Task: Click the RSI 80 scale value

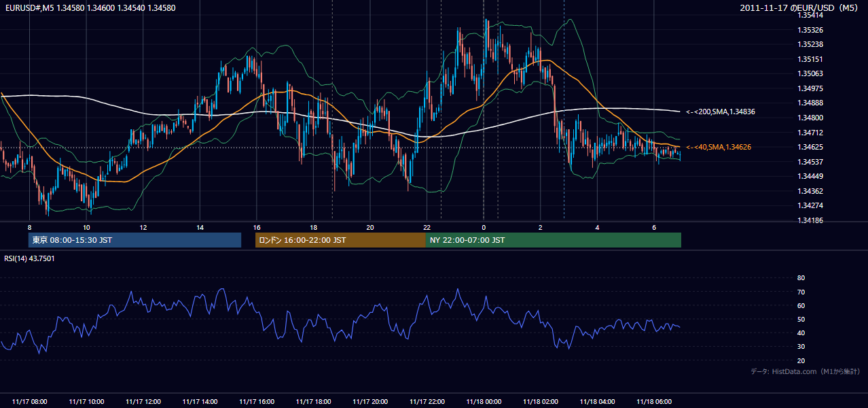Action: pos(801,278)
